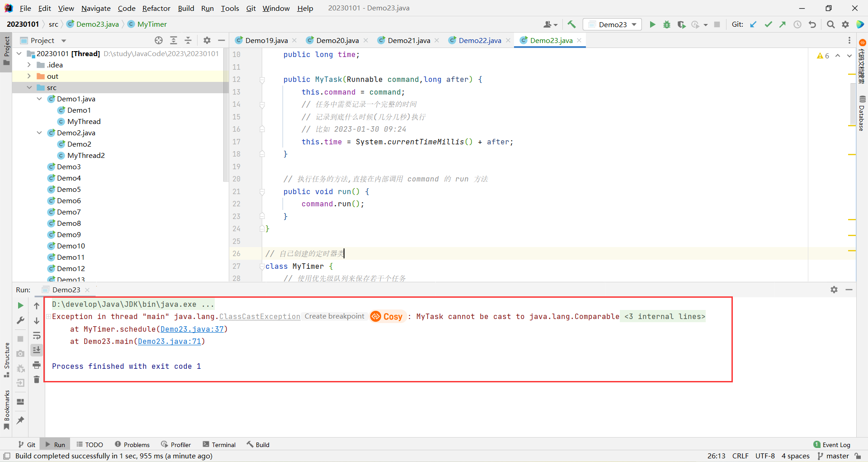Viewport: 868px width, 462px height.
Task: Click the 6 warnings inspection indicator
Action: 823,56
